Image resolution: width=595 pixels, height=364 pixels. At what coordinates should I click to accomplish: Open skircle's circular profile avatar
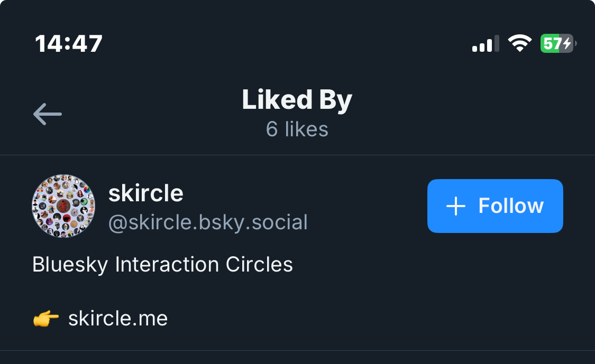pyautogui.click(x=63, y=206)
